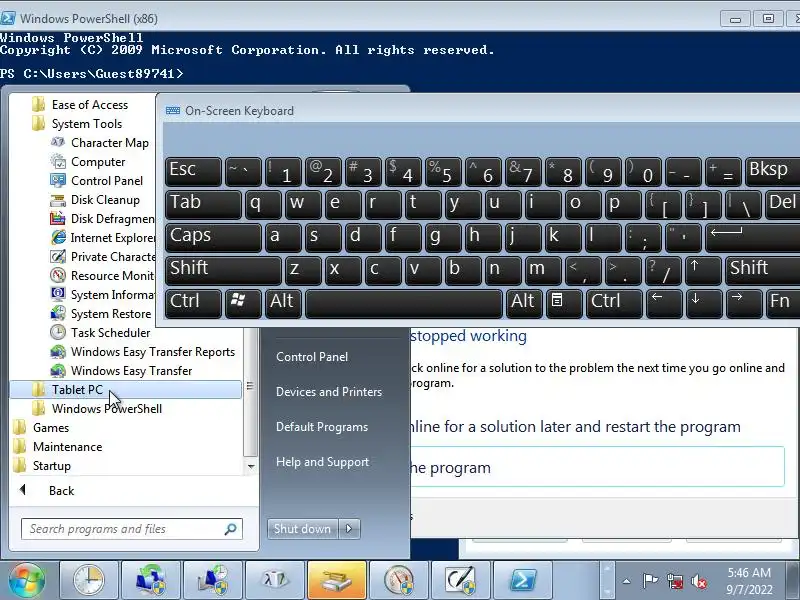The width and height of the screenshot is (800, 600).
Task: Click the Windows Start orb
Action: tap(27, 580)
